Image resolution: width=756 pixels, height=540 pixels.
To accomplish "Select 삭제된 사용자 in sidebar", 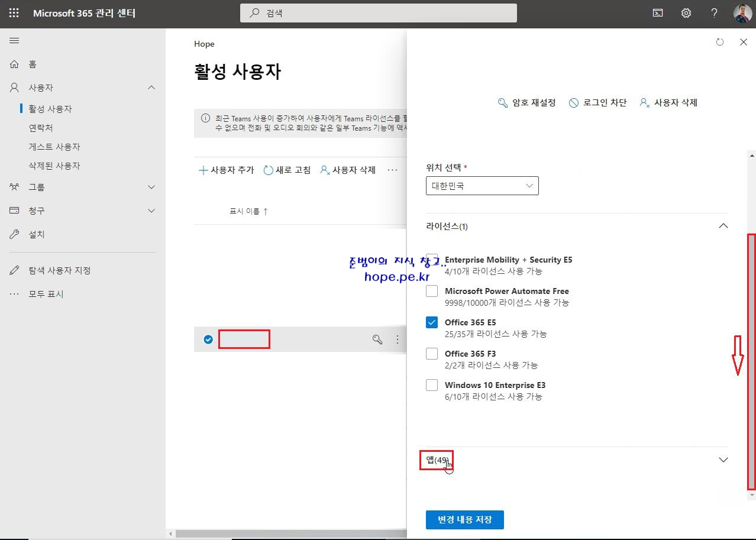I will (x=54, y=166).
